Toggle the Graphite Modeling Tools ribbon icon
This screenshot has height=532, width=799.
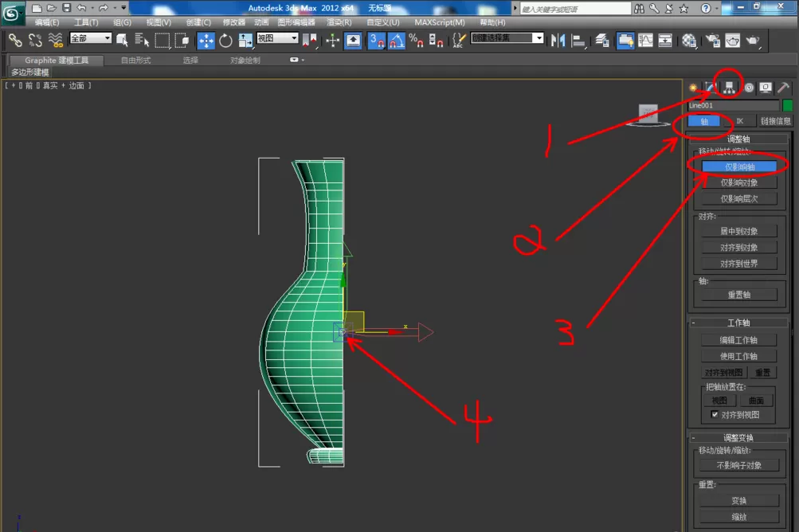pos(625,41)
